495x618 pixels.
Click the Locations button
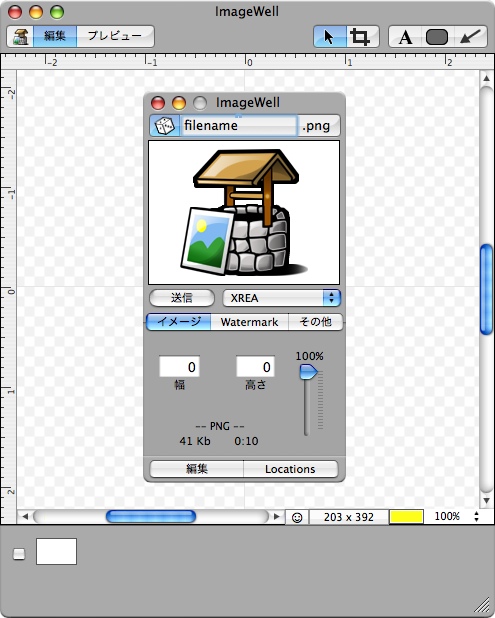pyautogui.click(x=290, y=469)
